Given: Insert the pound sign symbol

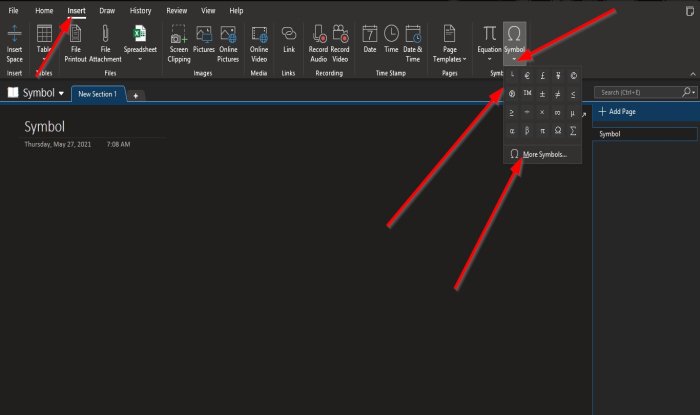Looking at the screenshot, I should tap(542, 76).
